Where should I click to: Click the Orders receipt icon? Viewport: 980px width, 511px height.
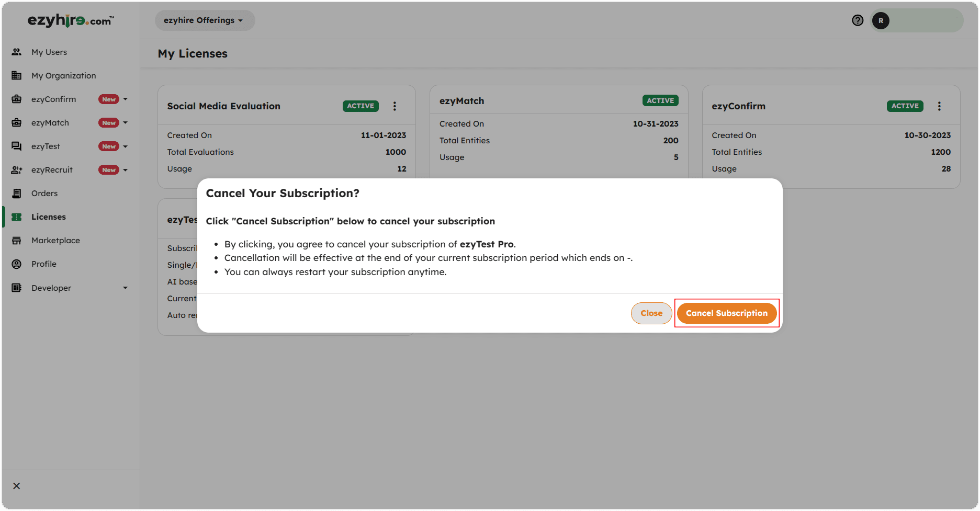(17, 193)
